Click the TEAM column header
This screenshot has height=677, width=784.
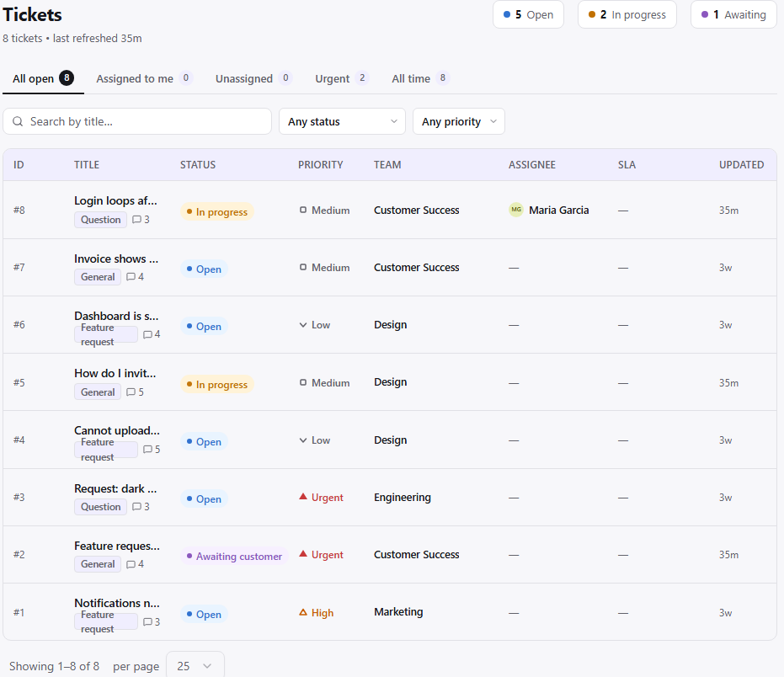click(387, 164)
